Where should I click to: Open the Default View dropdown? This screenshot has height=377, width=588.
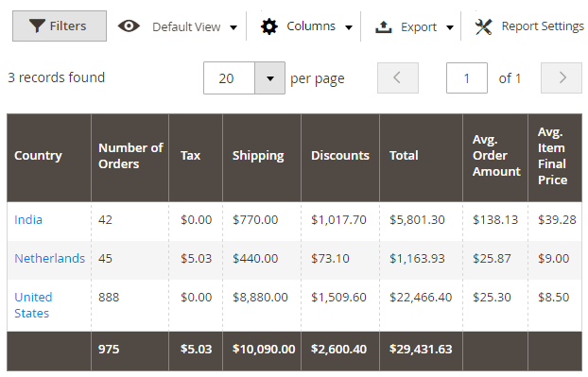195,27
